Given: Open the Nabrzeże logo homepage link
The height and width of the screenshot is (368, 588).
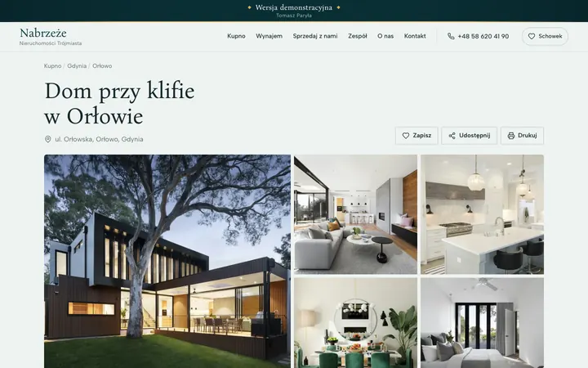Looking at the screenshot, I should [51, 37].
